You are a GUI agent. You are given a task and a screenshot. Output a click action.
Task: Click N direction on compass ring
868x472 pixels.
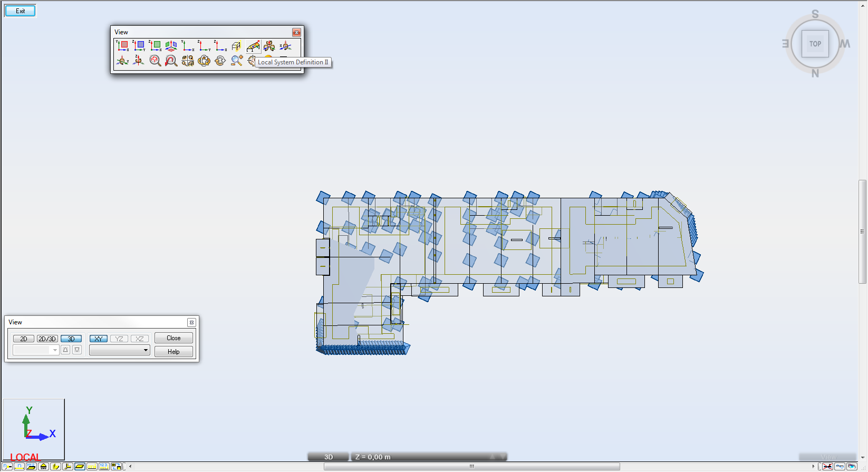[x=815, y=73]
